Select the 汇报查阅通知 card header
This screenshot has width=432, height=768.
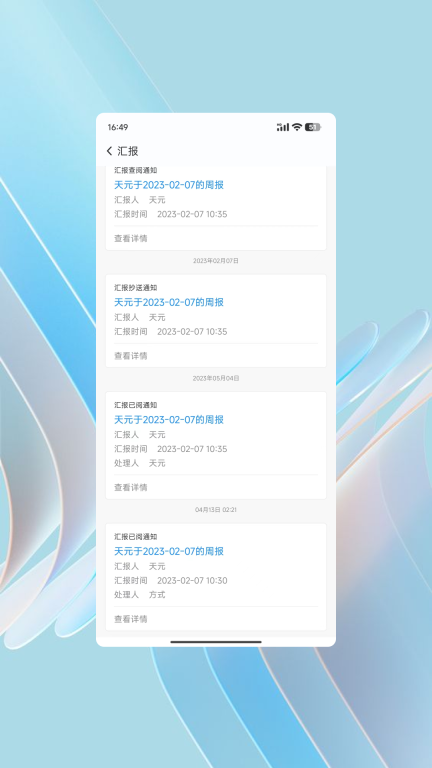tap(136, 170)
